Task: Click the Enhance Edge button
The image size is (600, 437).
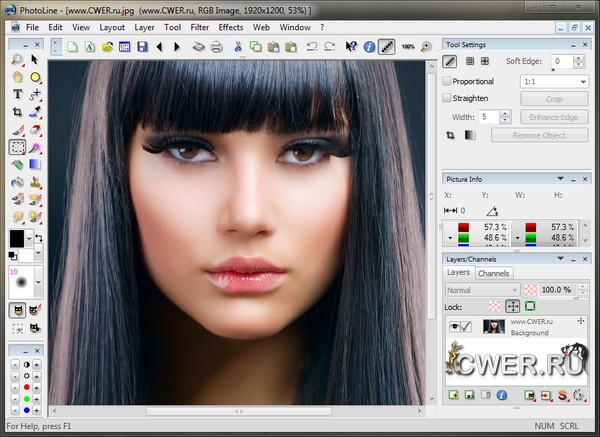Action: (554, 117)
